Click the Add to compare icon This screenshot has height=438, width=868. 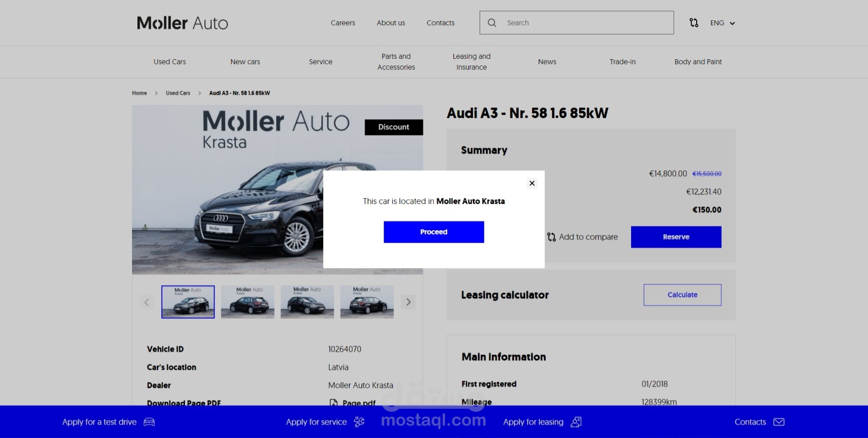(551, 237)
